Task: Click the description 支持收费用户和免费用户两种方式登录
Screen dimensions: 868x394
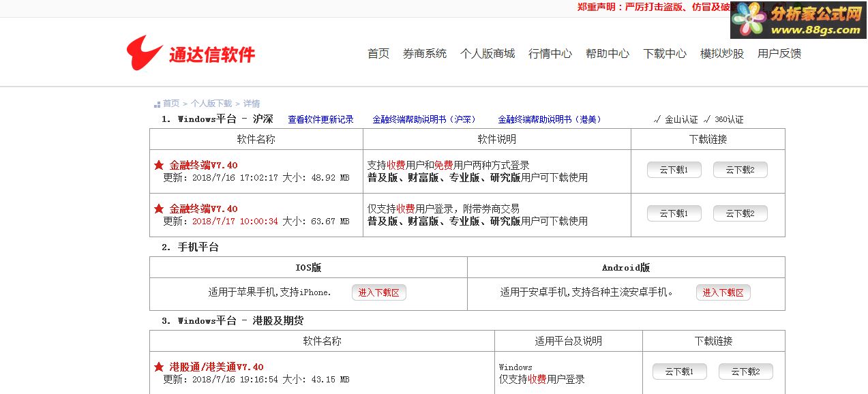Action: [448, 165]
